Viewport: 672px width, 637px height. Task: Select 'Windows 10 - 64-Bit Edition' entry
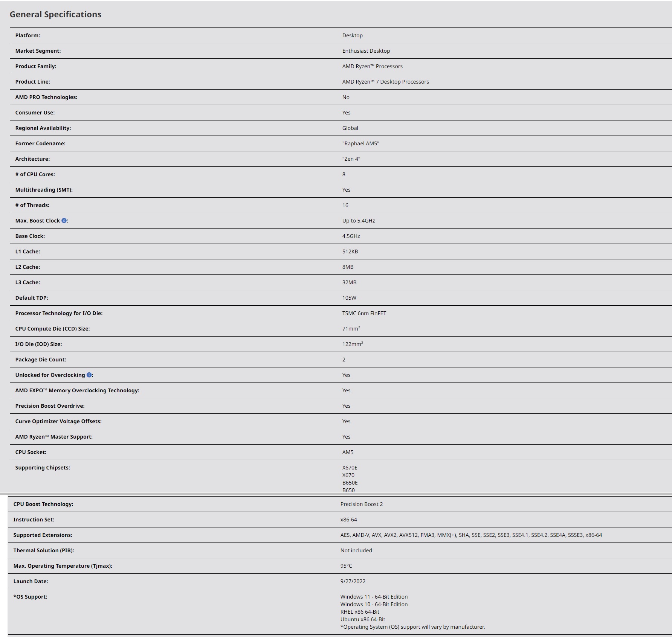[x=374, y=604]
